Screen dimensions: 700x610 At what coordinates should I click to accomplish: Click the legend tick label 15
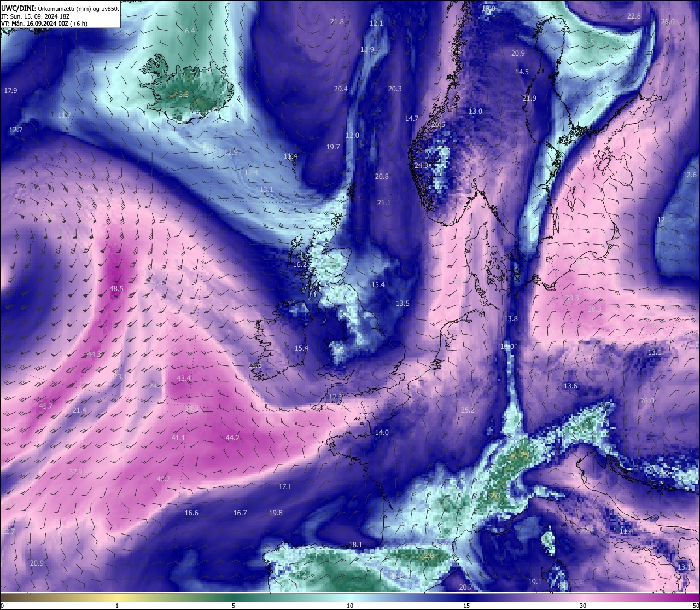click(x=466, y=606)
